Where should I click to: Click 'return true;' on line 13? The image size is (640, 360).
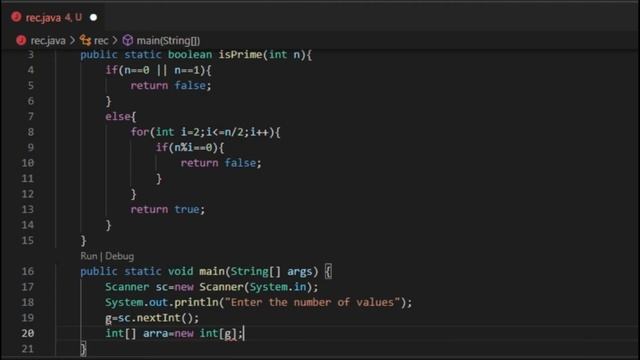click(168, 209)
